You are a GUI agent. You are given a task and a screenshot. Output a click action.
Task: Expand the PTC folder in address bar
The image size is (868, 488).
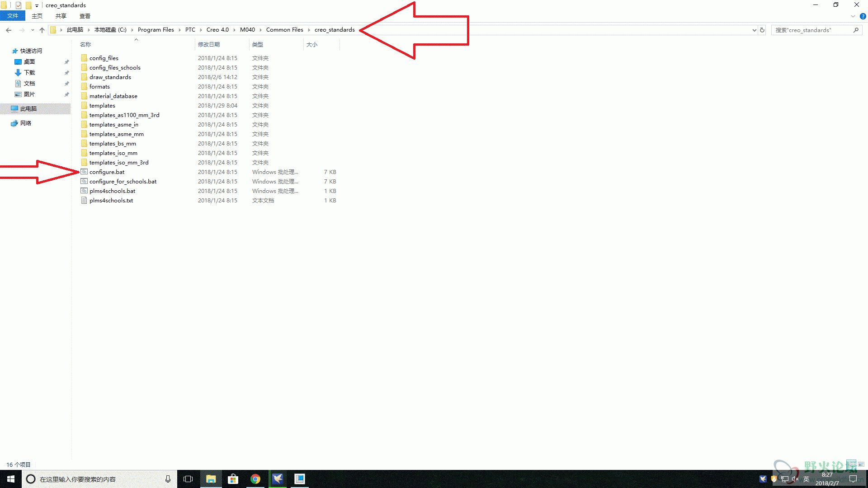coord(201,30)
